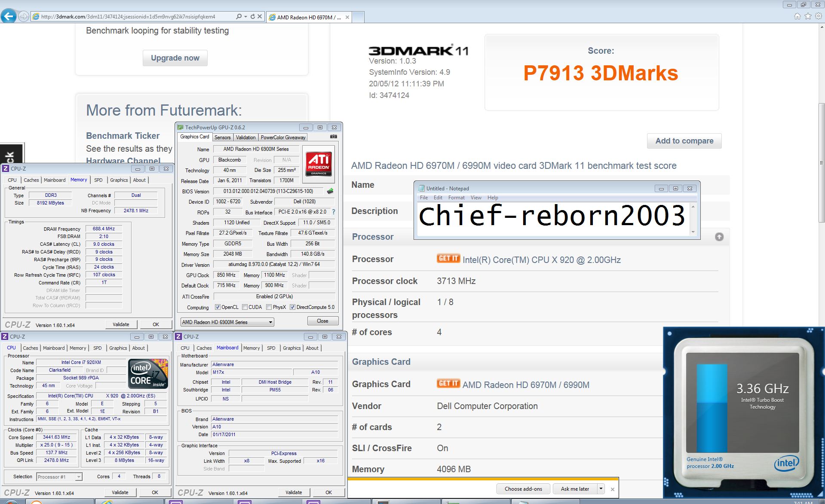Click the page icon in the address bar
This screenshot has height=504, width=825.
pos(36,17)
